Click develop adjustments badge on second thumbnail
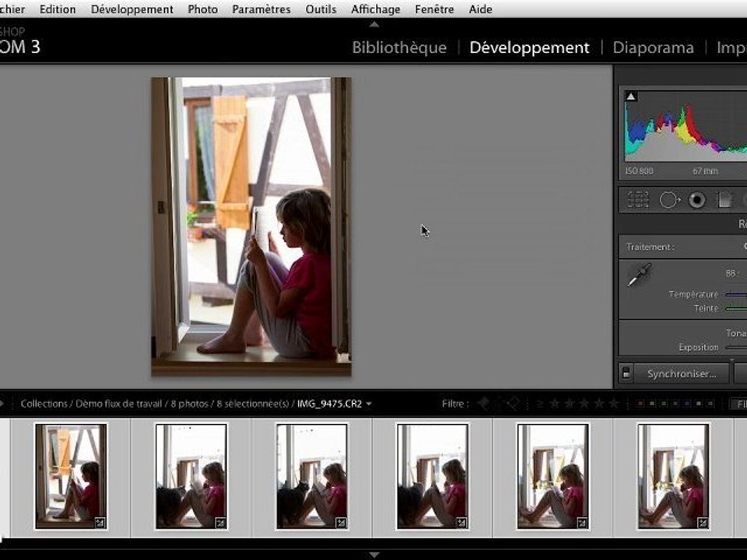 220,523
